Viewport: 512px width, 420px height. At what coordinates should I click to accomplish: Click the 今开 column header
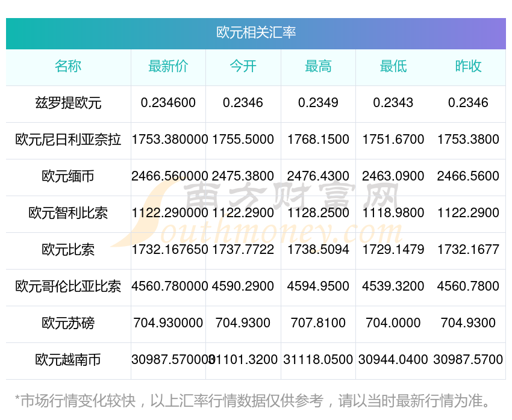[243, 66]
